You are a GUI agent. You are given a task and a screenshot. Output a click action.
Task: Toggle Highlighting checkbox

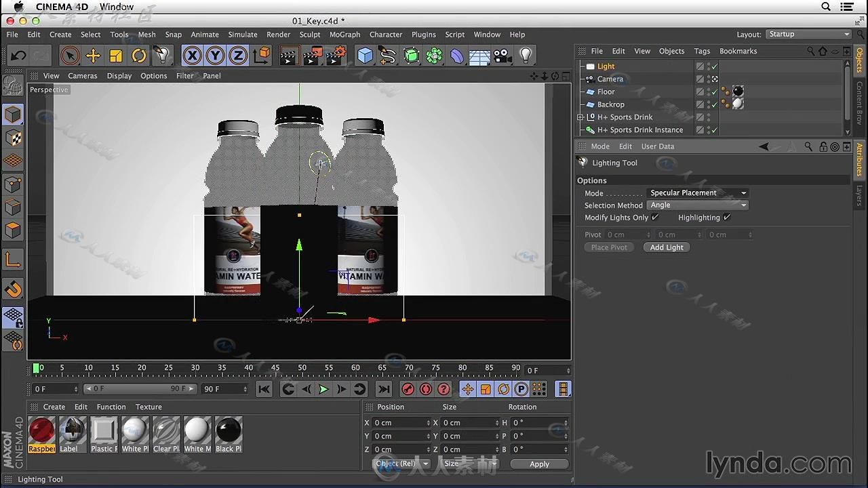(x=727, y=218)
